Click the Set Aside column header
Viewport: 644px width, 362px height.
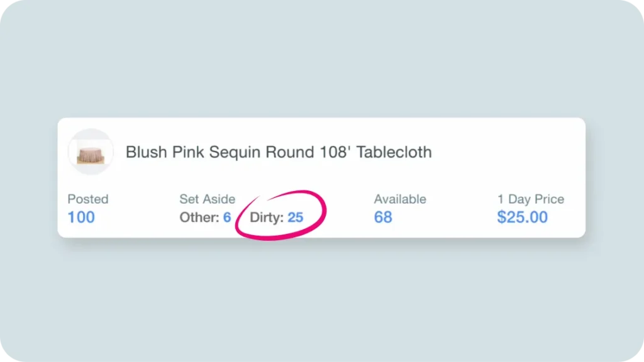tap(207, 199)
